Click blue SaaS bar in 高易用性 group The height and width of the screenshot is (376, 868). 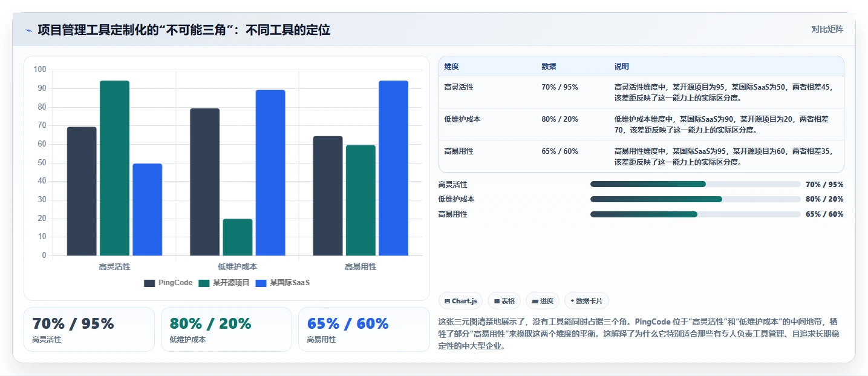click(x=393, y=168)
